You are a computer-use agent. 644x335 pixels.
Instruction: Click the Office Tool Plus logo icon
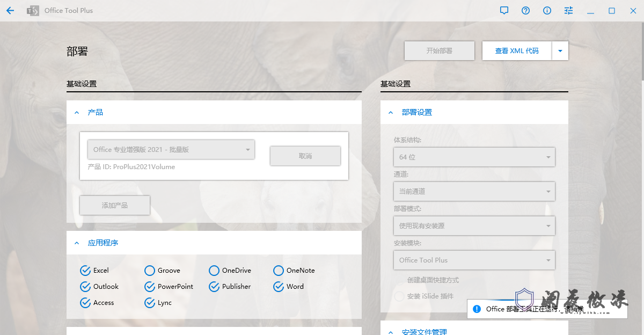click(x=33, y=11)
